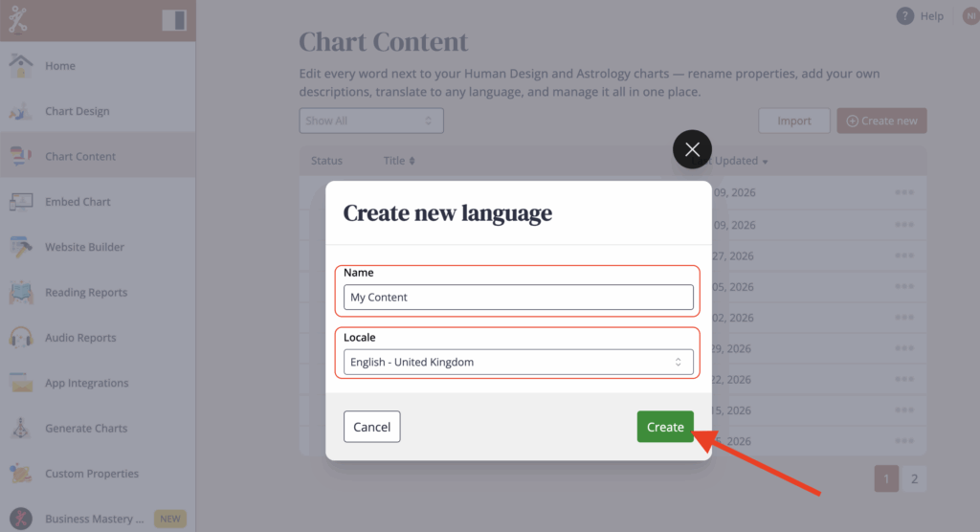This screenshot has width=980, height=532.
Task: Go to page 2
Action: pyautogui.click(x=914, y=479)
